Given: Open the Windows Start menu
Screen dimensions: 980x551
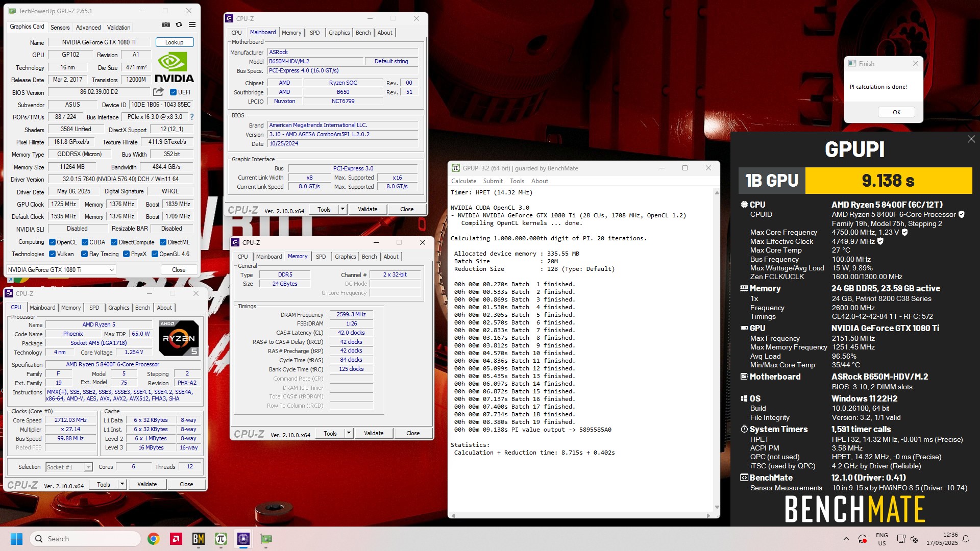Looking at the screenshot, I should click(16, 539).
